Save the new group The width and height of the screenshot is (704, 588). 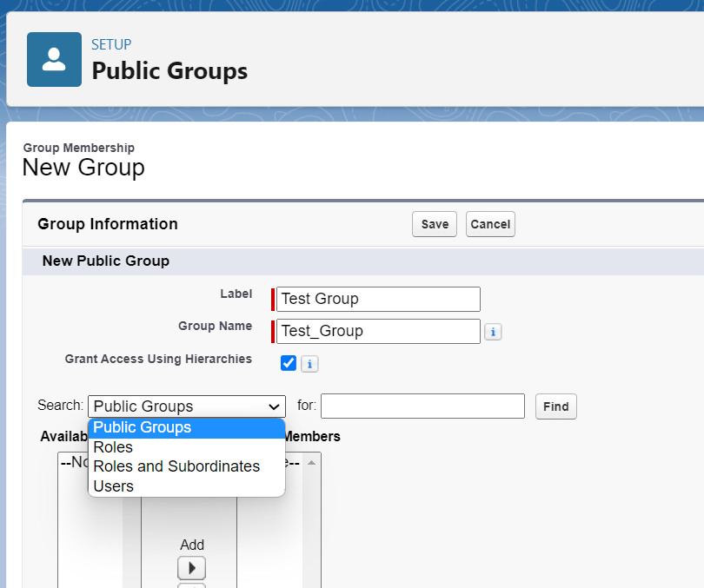(435, 224)
